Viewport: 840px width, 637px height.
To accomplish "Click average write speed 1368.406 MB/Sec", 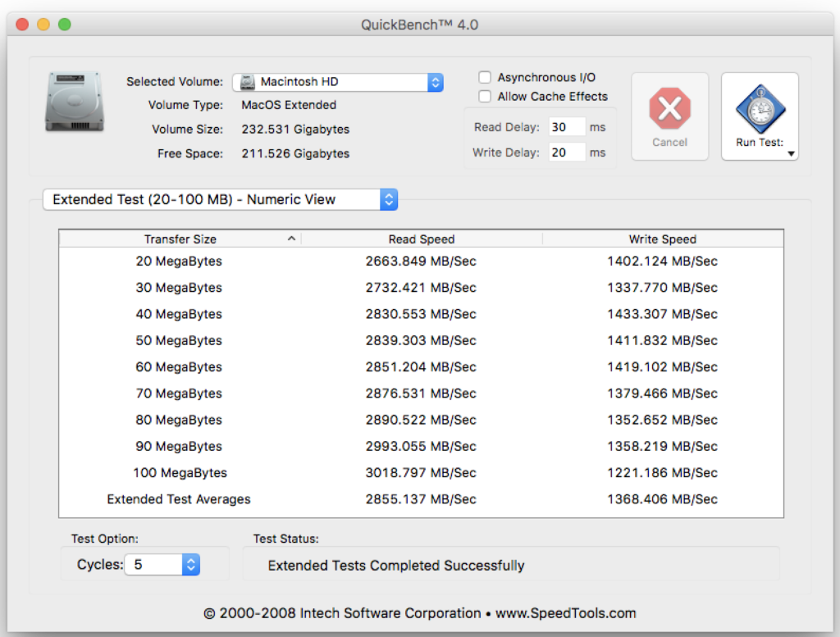I will 662,499.
